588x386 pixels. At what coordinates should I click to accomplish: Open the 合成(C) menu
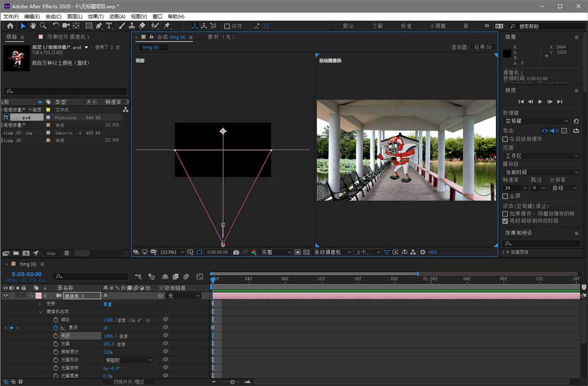[x=53, y=17]
